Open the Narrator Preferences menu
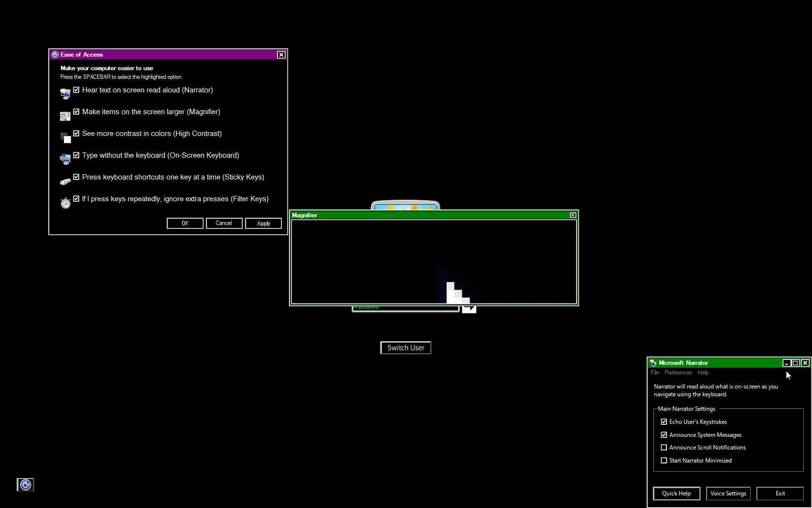This screenshot has width=812, height=508. point(678,373)
